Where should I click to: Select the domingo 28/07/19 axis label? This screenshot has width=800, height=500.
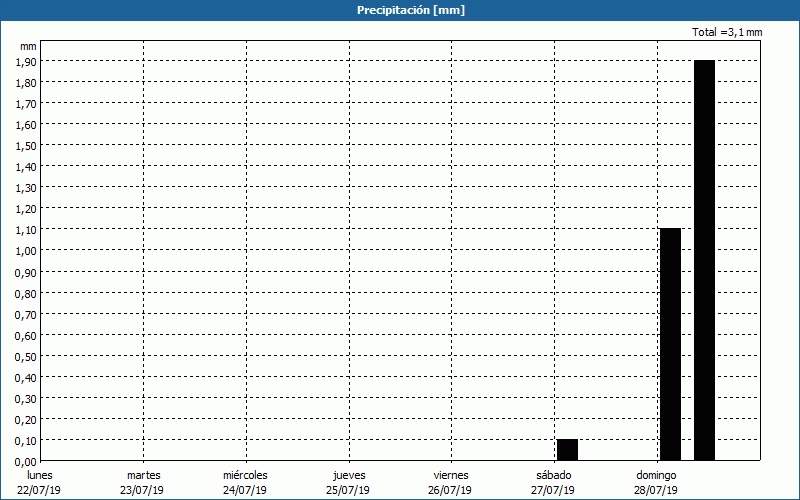(656, 483)
